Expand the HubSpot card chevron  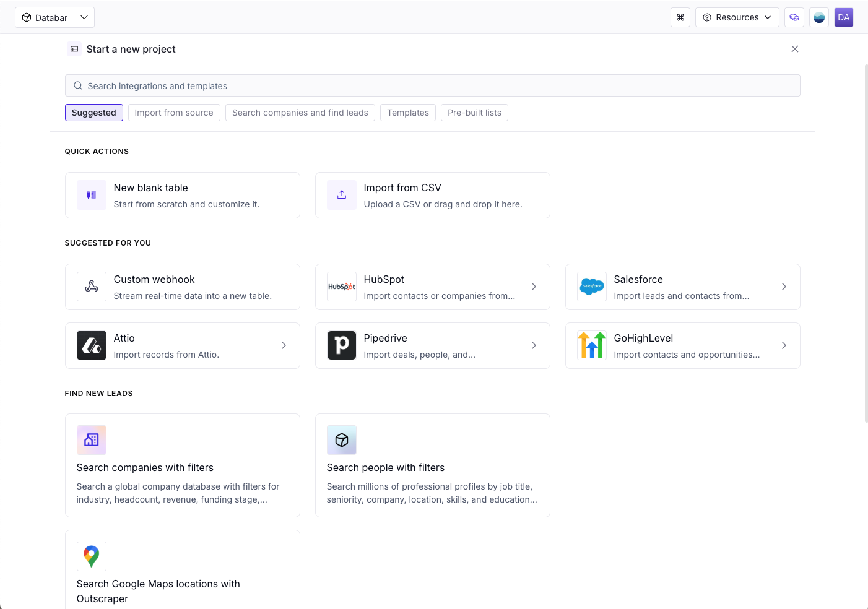click(534, 287)
